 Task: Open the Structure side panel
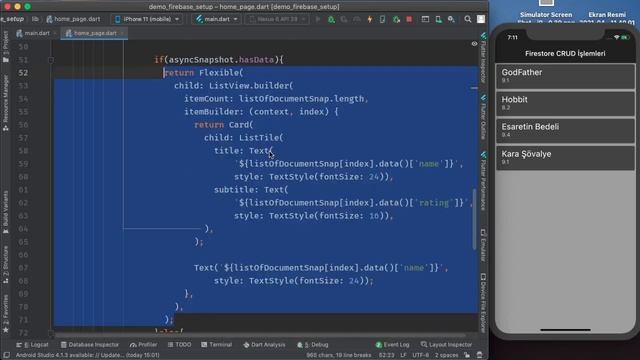pos(6,265)
